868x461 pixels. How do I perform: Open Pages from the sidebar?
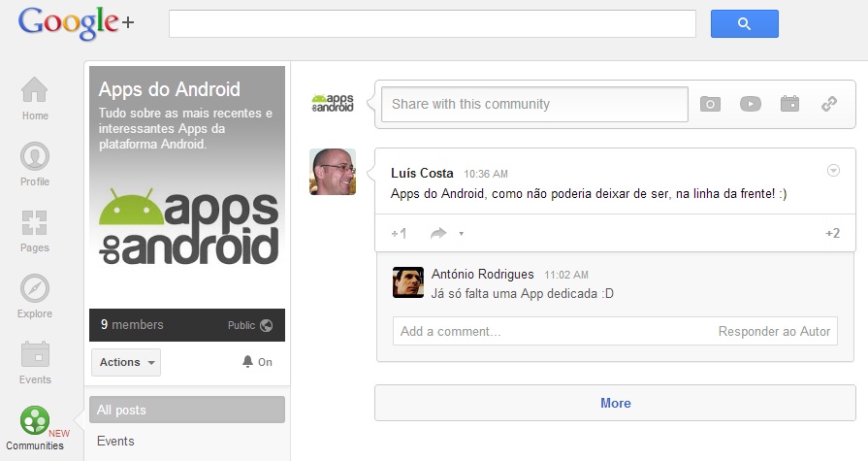[35, 231]
